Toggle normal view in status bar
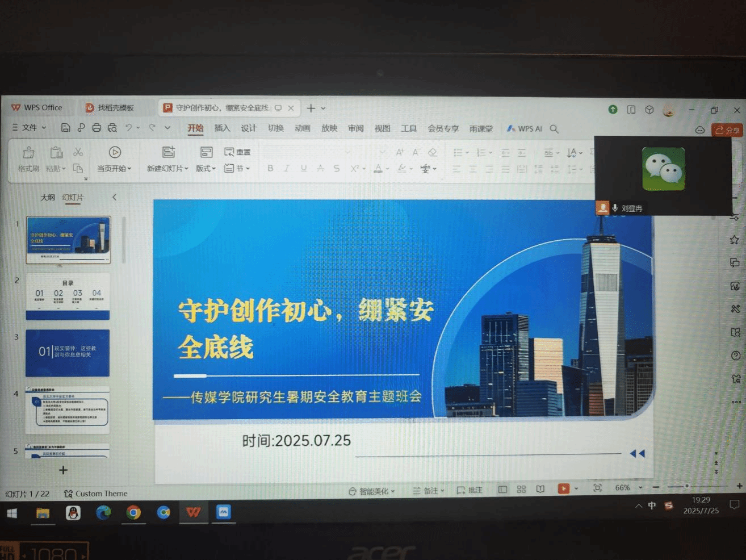The image size is (746, 560). pos(502,489)
